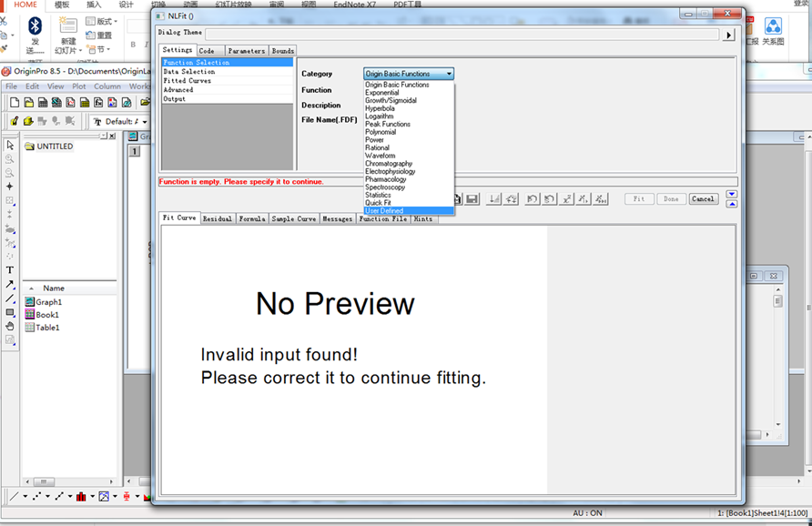Select the Pan hand tool in OriginPro
Screen dimensions: 812x526
point(10,326)
